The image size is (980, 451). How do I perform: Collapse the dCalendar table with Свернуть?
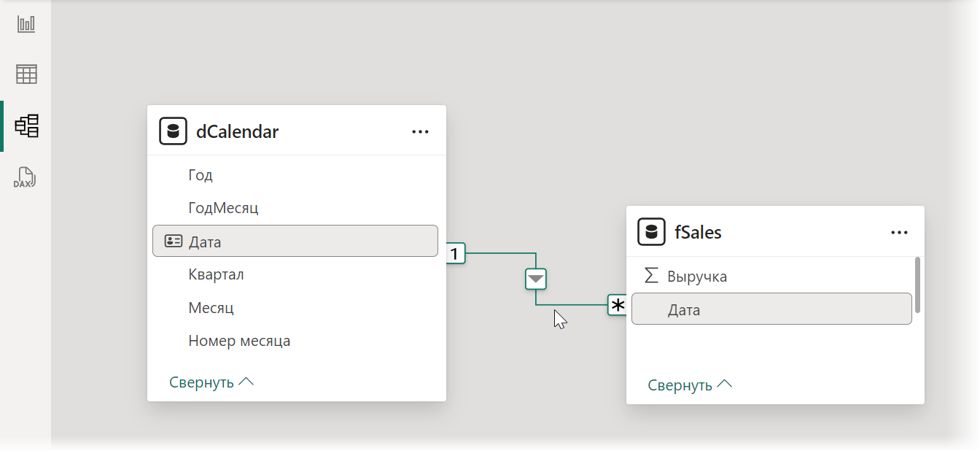[x=211, y=382]
